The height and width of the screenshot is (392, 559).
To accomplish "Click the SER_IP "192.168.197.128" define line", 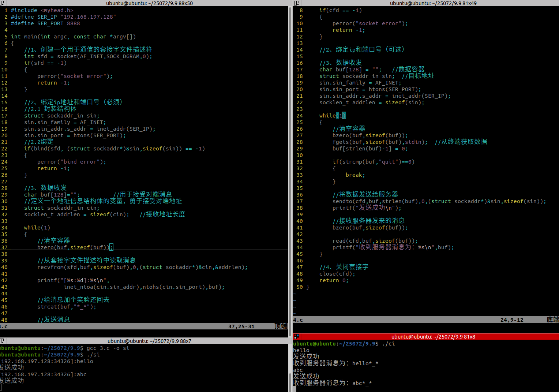I will tap(63, 17).
